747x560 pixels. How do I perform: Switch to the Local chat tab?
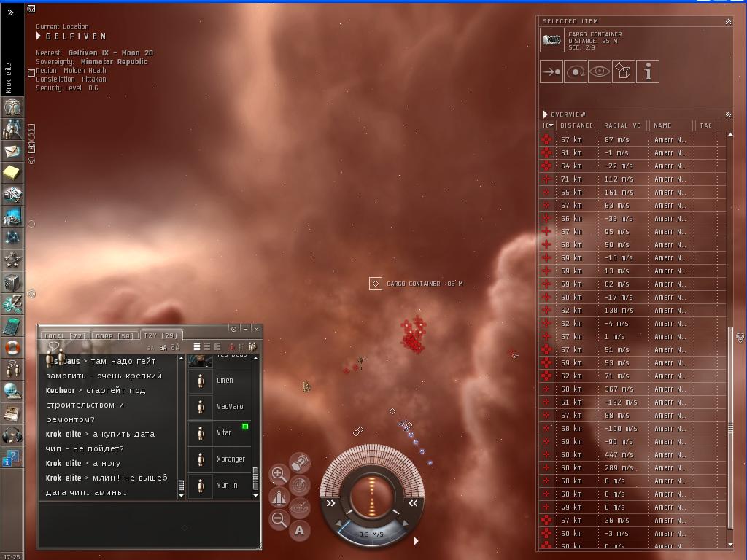(65, 336)
